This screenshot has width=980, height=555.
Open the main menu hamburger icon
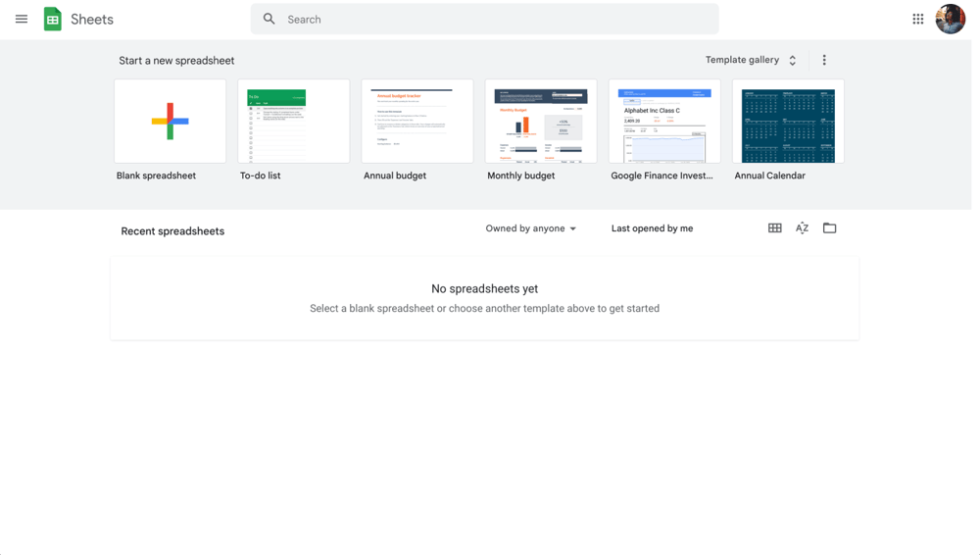pos(22,19)
